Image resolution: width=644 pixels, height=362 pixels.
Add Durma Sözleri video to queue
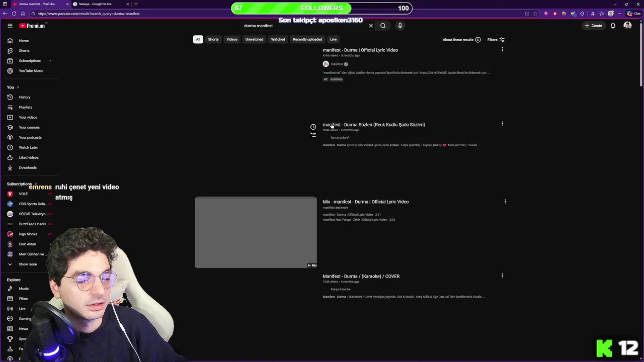tap(313, 135)
